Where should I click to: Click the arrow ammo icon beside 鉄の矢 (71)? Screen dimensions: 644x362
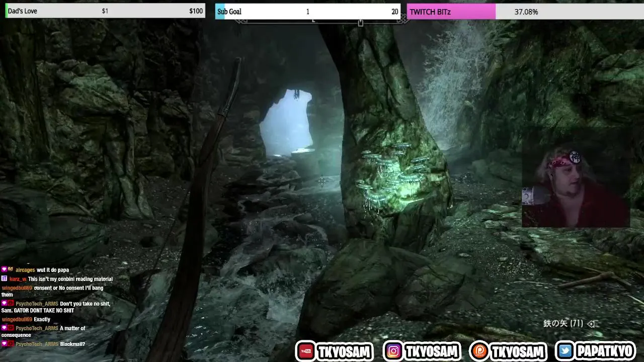tap(591, 324)
